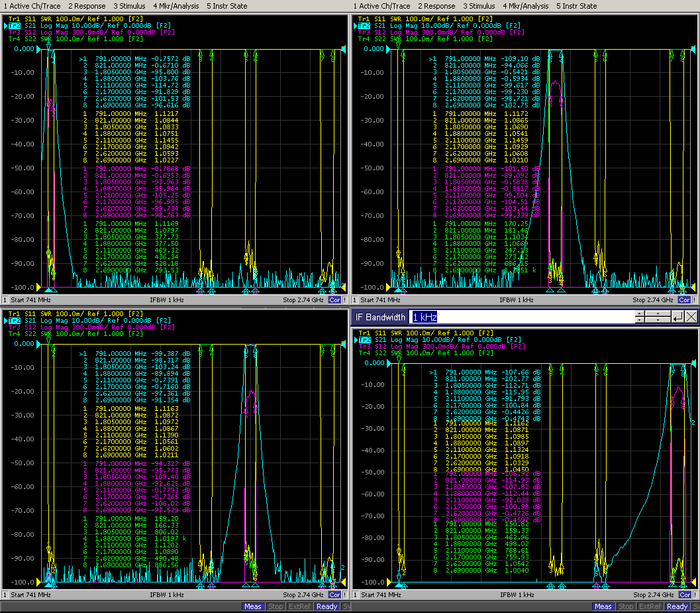Open the Mkr/Analysis menu in the right menu bar
Viewport: 700px width, 613px height.
[525, 6]
